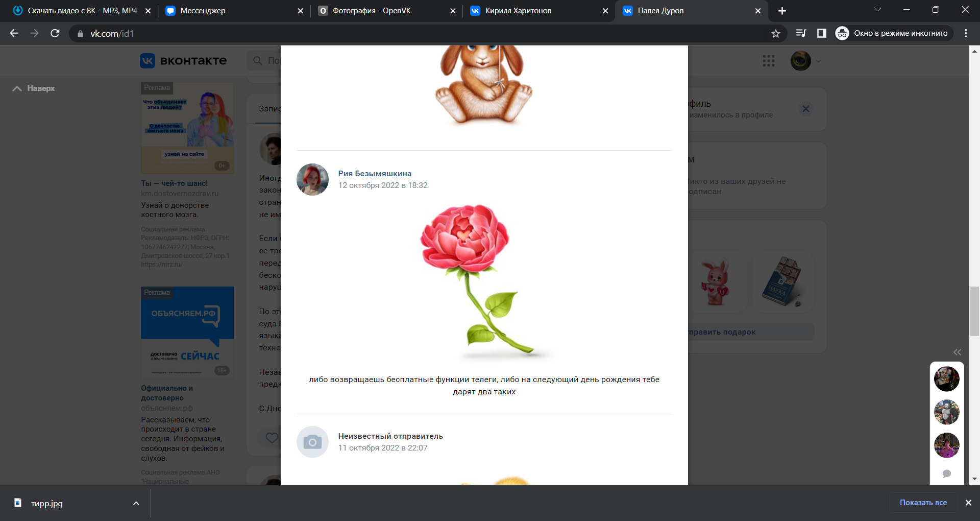Click the VK search field
980x521 pixels.
click(264, 61)
